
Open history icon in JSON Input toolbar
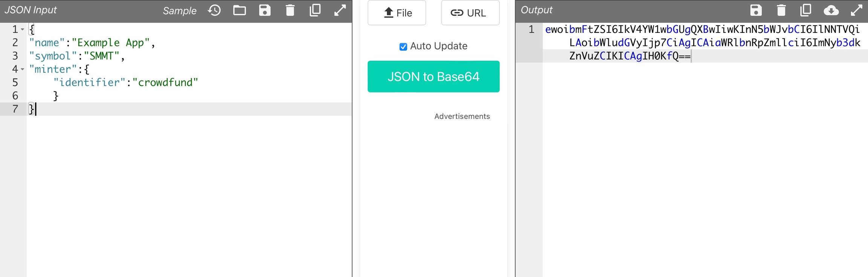214,10
